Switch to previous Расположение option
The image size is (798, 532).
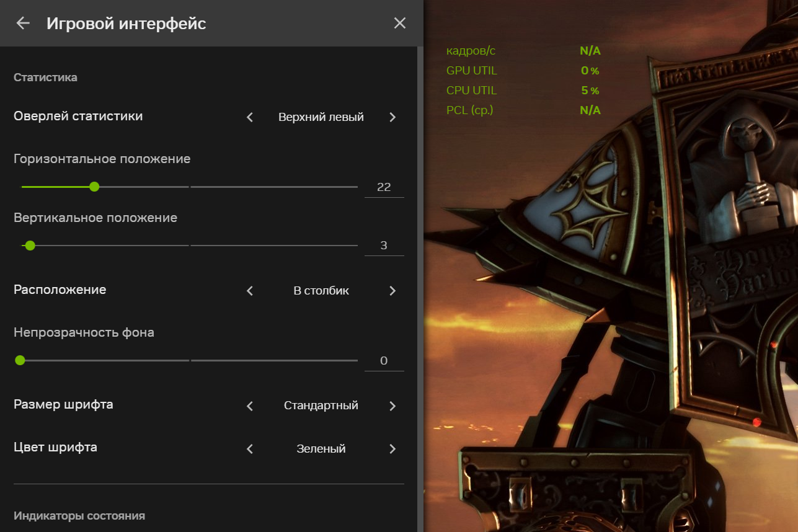click(250, 291)
